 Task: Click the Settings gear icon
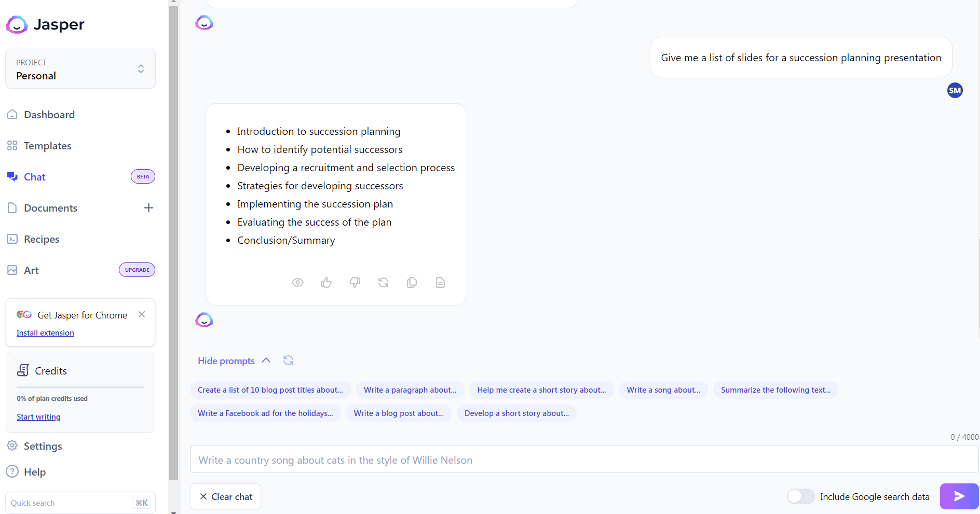click(x=12, y=446)
